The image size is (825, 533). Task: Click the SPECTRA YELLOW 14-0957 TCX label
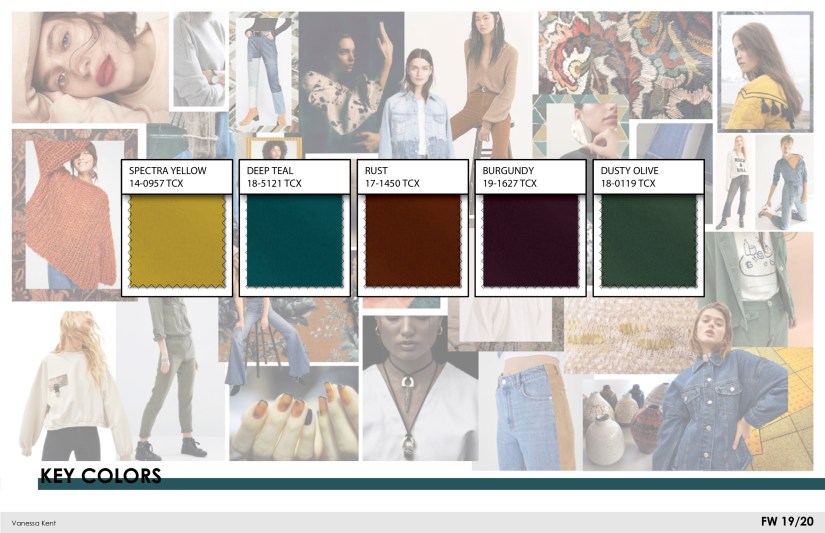click(168, 177)
